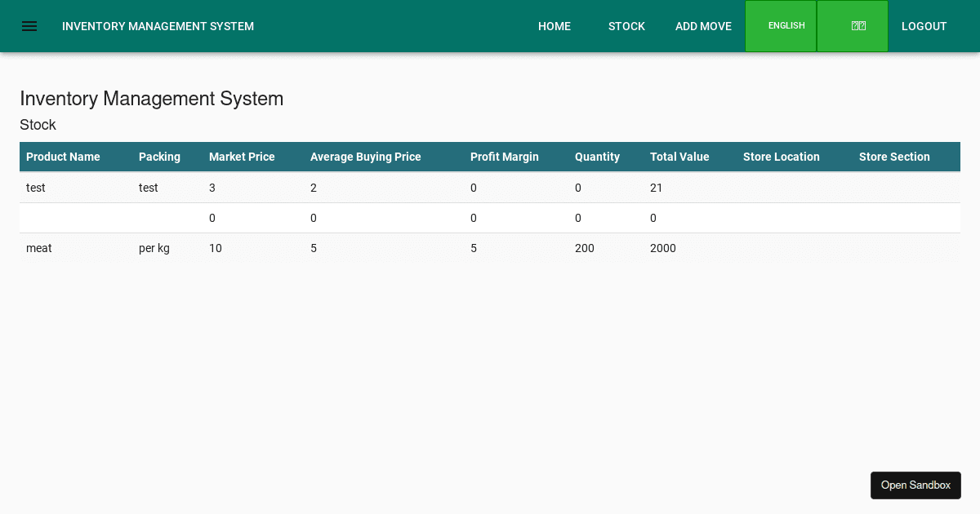
Task: Open the Stock page from navbar
Action: click(626, 26)
